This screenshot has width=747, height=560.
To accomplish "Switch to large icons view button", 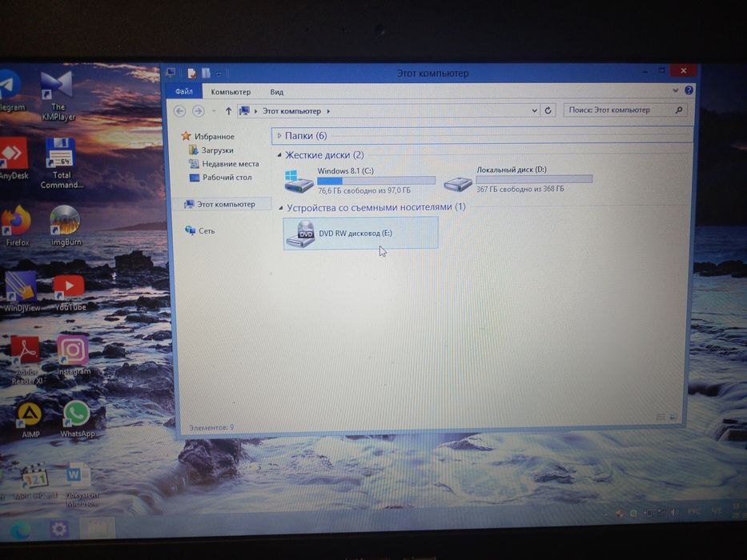I will click(x=673, y=417).
